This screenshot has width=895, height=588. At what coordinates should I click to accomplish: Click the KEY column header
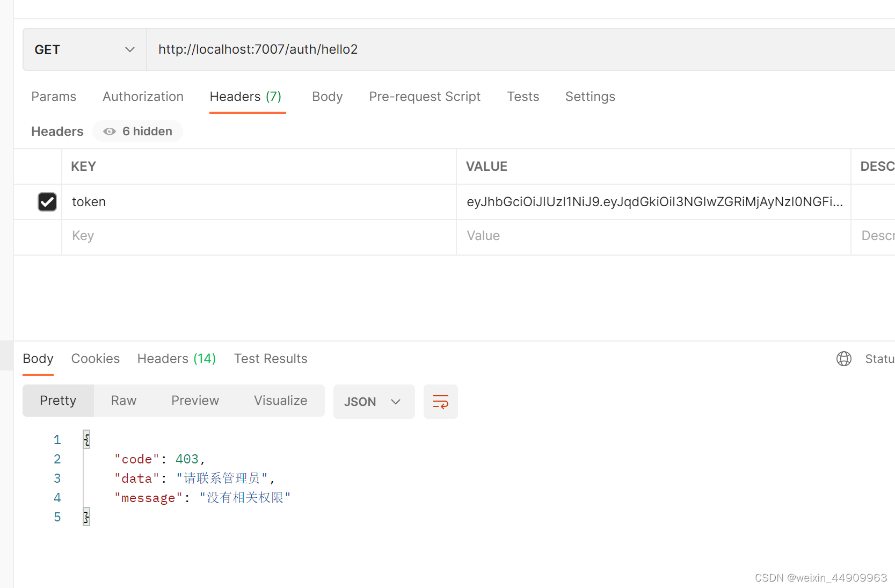84,166
